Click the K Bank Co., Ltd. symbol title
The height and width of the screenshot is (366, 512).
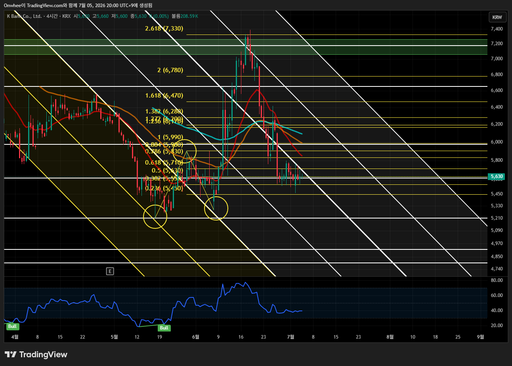(x=24, y=16)
